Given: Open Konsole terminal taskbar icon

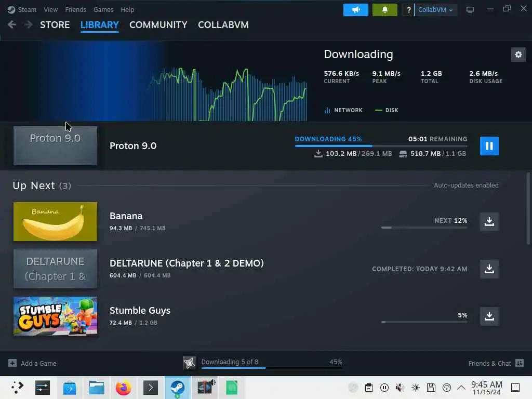Looking at the screenshot, I should (x=151, y=388).
